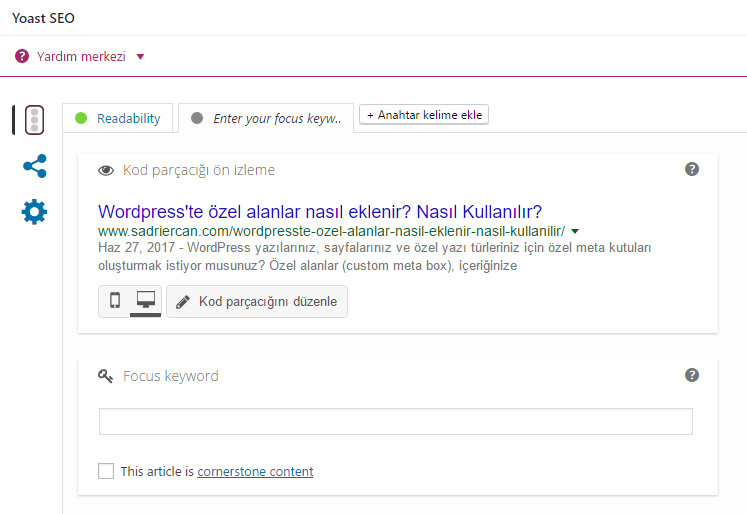Switch to desktop snippet preview
747x514 pixels.
[146, 301]
